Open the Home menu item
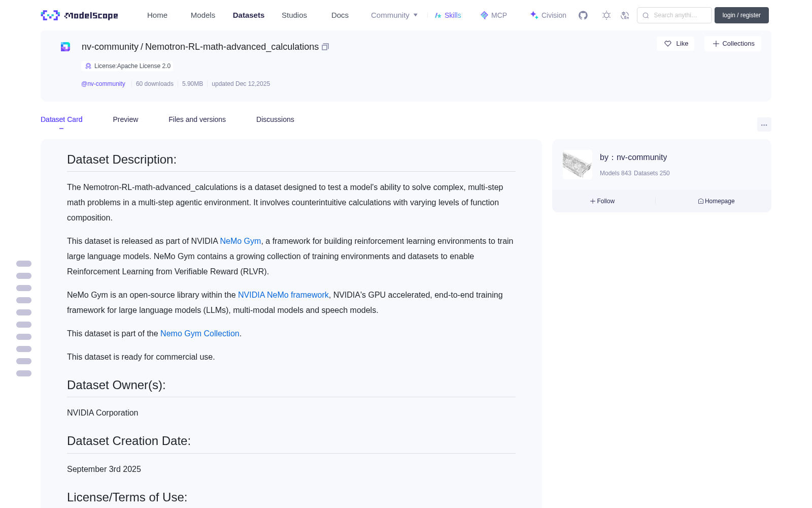Image resolution: width=812 pixels, height=508 pixels. [x=157, y=15]
